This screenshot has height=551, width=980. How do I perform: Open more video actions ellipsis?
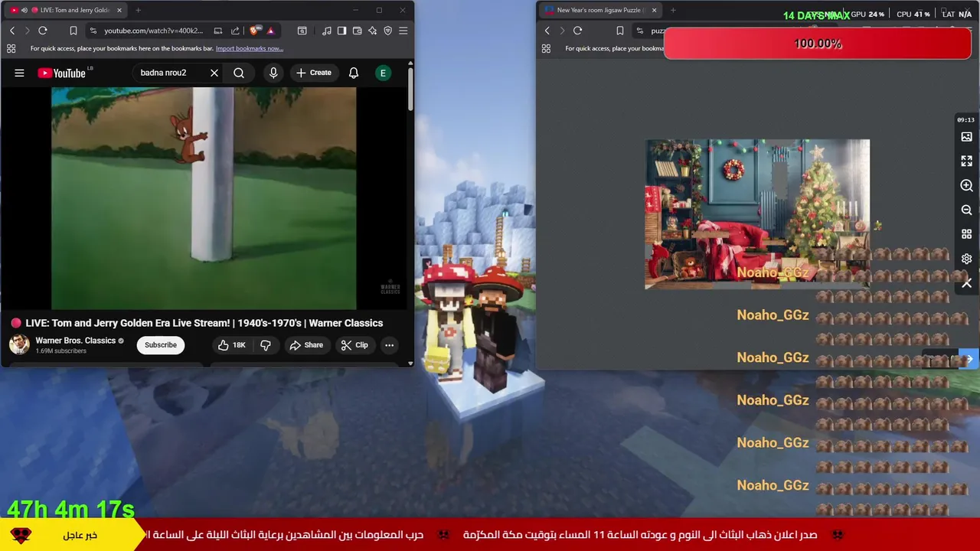(x=389, y=345)
